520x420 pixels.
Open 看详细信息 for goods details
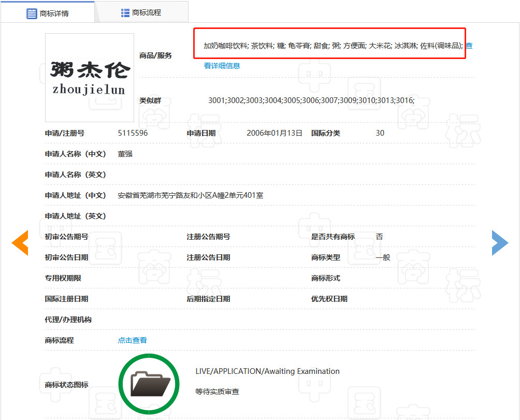(x=222, y=66)
